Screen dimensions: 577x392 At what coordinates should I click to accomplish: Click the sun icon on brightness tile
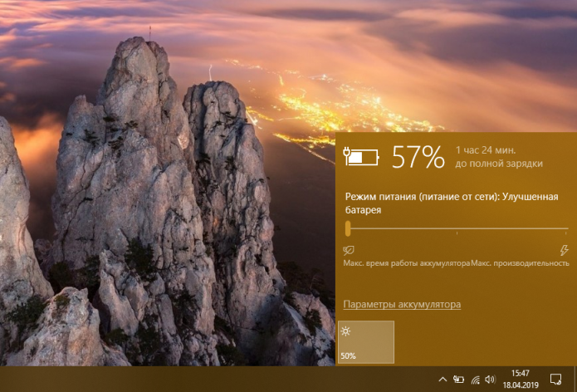(345, 331)
